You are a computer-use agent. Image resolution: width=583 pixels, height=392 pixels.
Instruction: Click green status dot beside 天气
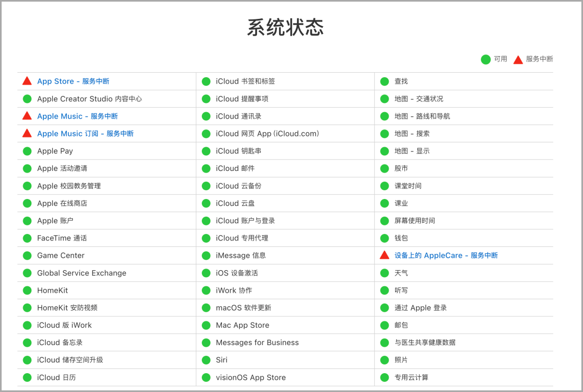[384, 273]
